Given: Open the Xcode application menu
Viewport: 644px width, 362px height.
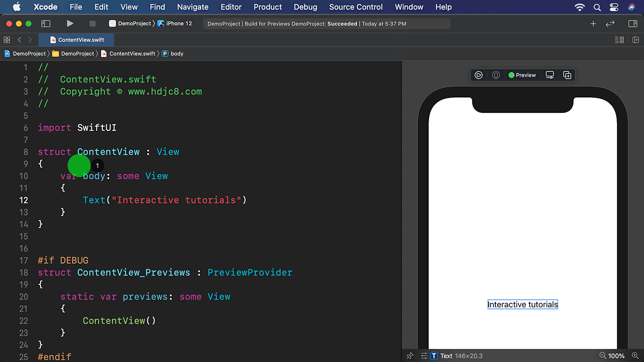Looking at the screenshot, I should pyautogui.click(x=45, y=7).
